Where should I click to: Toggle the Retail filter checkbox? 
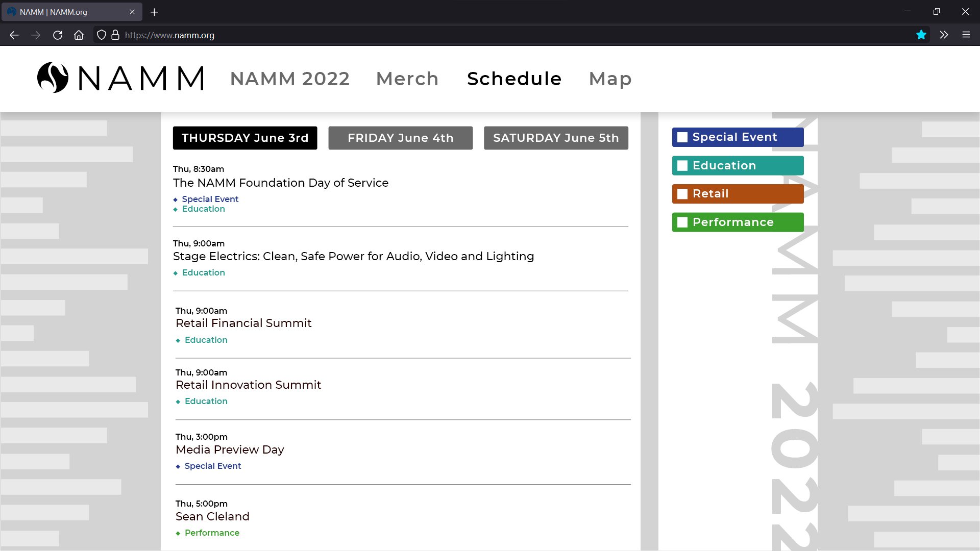click(682, 194)
